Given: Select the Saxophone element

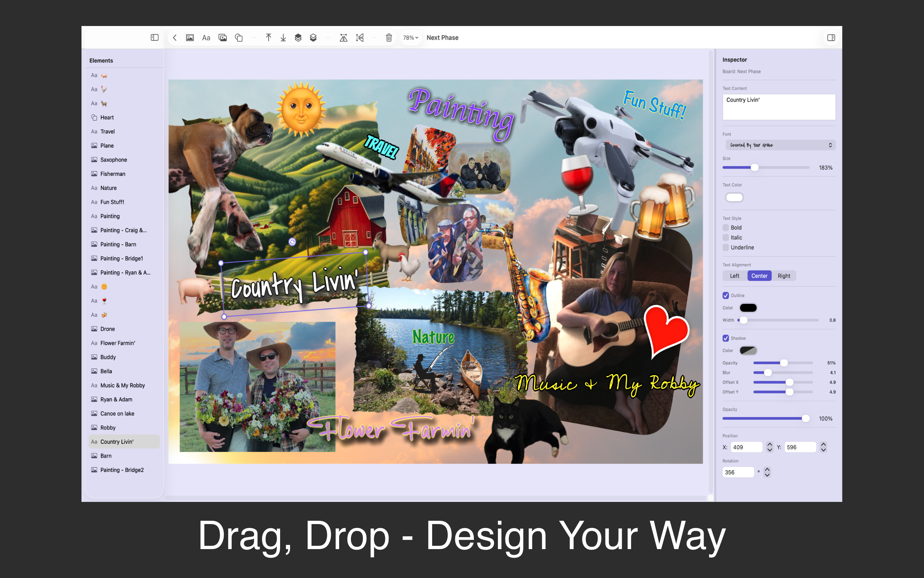Looking at the screenshot, I should tap(124, 160).
